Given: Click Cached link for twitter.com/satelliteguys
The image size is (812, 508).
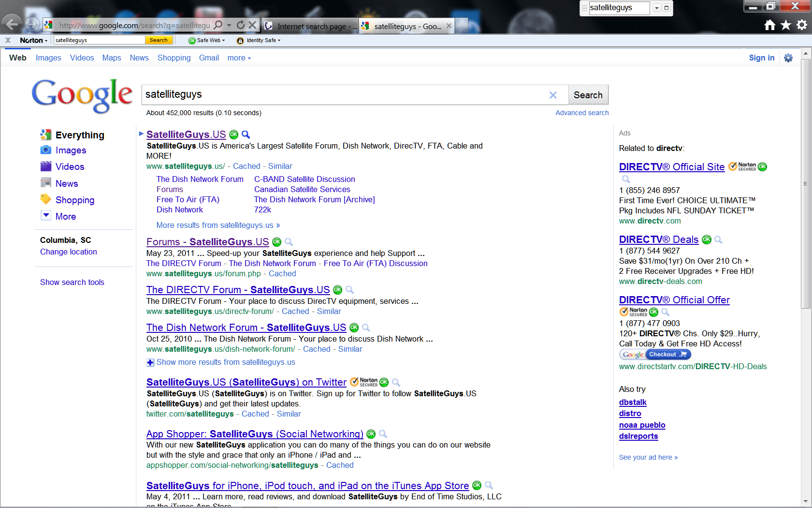Looking at the screenshot, I should (255, 414).
